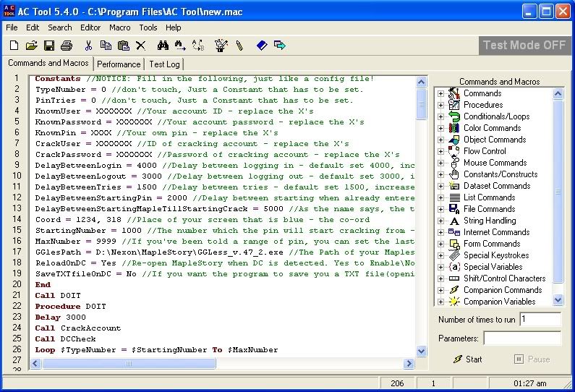The image size is (575, 392).
Task: Click the Parameters input field
Action: pos(522,338)
